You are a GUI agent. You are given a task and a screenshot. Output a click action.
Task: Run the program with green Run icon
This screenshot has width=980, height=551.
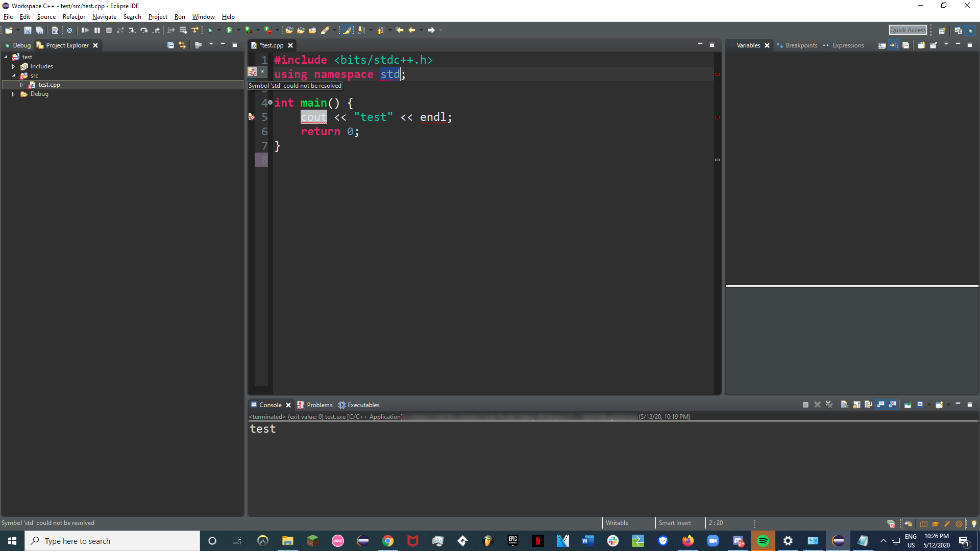click(x=229, y=30)
